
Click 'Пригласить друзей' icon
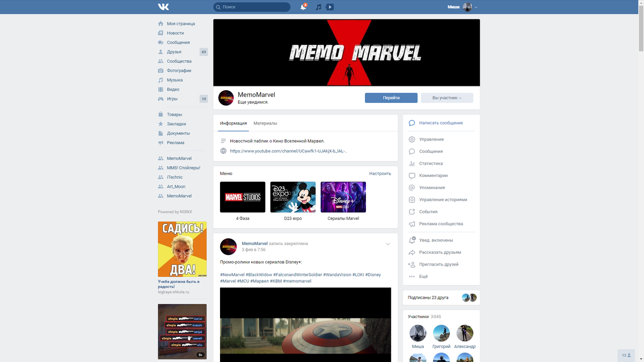click(x=412, y=264)
